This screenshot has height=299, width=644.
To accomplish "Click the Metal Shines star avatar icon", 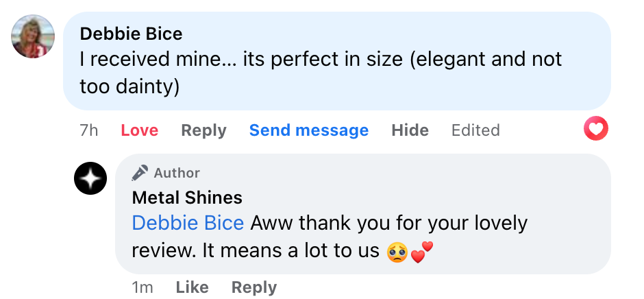I will [x=90, y=180].
